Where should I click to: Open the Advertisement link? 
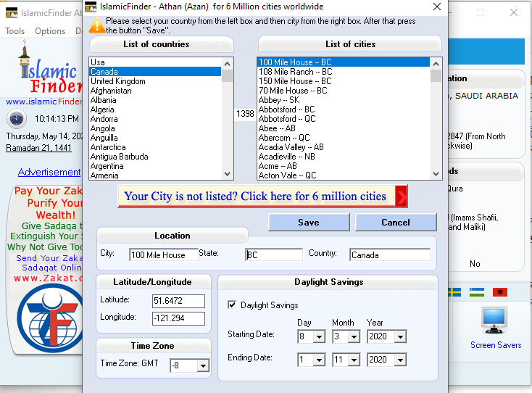coord(49,173)
